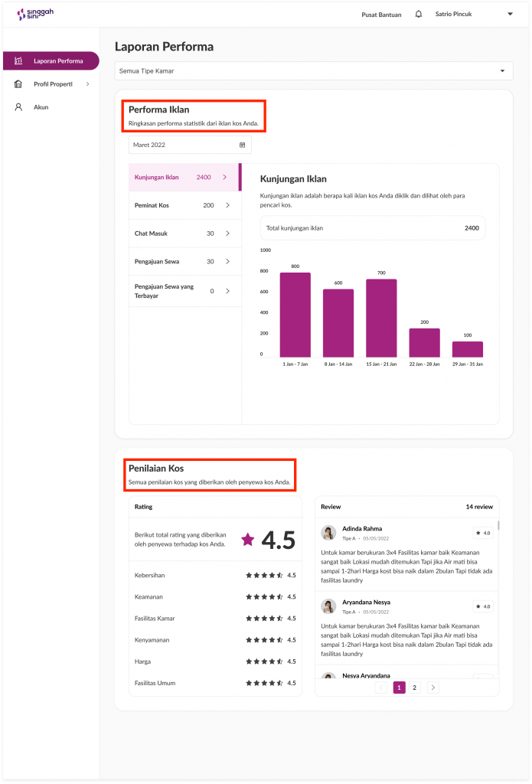Switch to the Pengajuan Sewa tab
The height and width of the screenshot is (784, 532).
click(184, 262)
